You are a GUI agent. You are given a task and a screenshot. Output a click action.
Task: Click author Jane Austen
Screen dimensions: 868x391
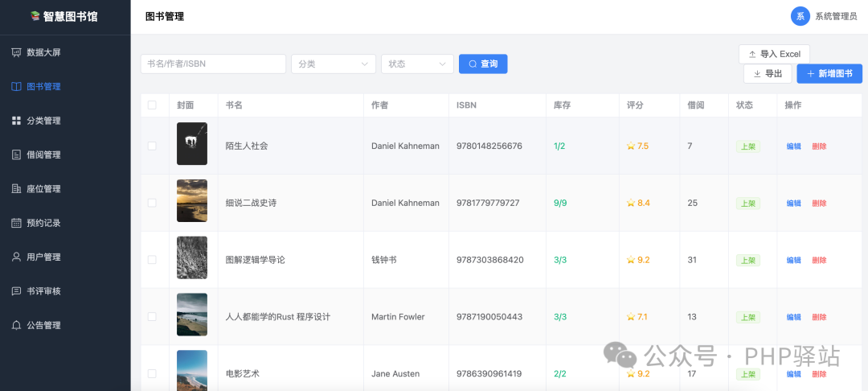[x=395, y=373]
